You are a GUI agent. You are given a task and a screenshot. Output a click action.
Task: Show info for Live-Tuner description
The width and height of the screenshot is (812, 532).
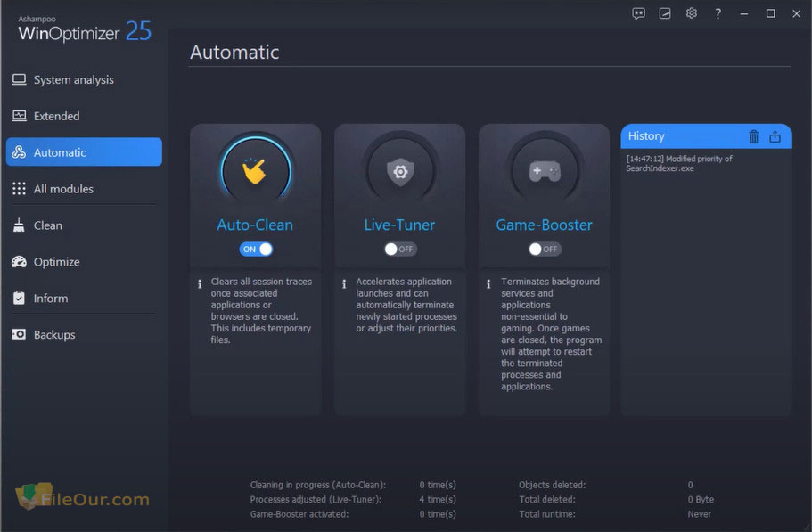tap(344, 284)
